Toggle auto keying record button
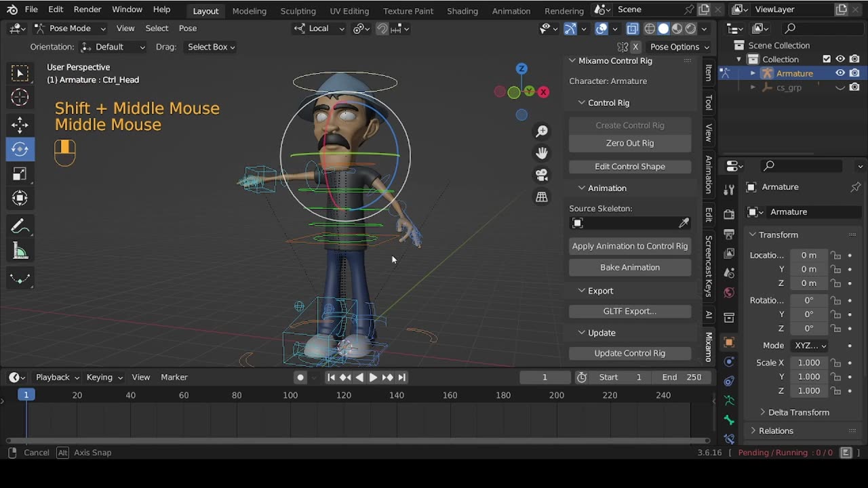Image resolution: width=868 pixels, height=488 pixels. click(x=300, y=378)
